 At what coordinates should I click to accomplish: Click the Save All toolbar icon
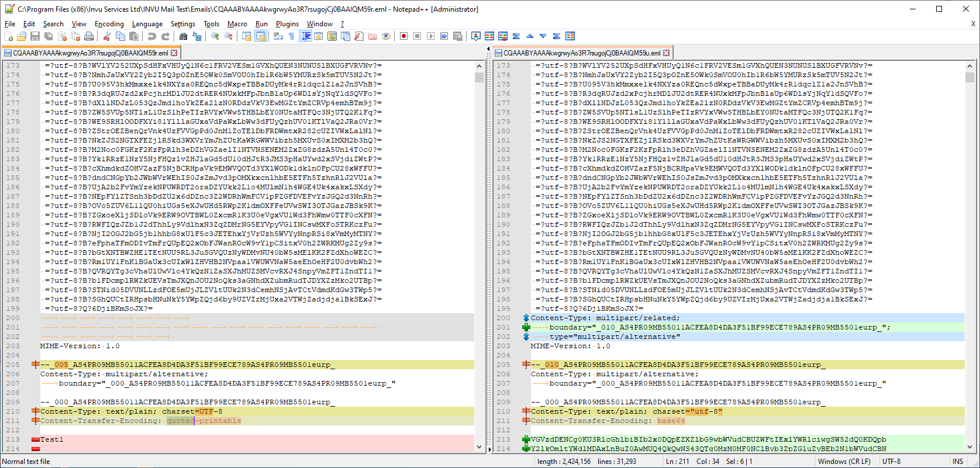pos(49,36)
